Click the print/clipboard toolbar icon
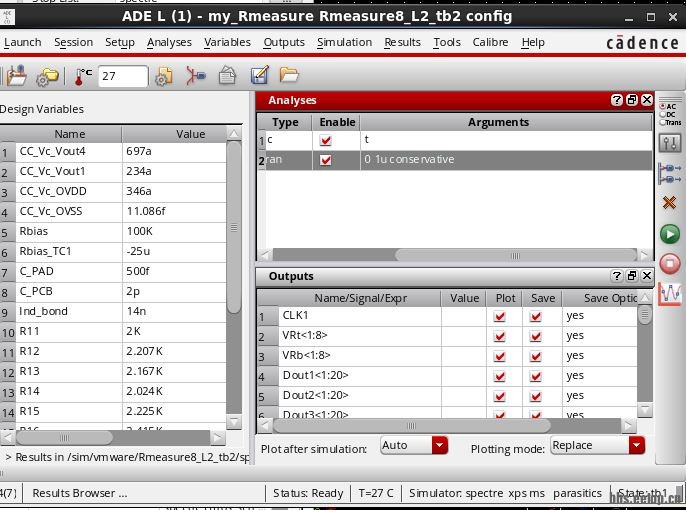The image size is (686, 510). point(227,76)
